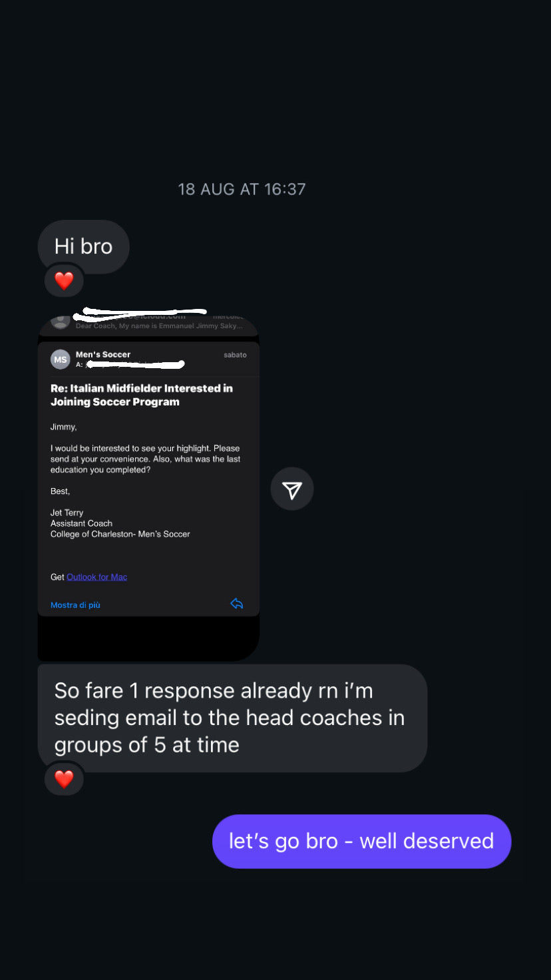Tap the "sabato" date label
Screen dimensions: 551x980
[235, 355]
